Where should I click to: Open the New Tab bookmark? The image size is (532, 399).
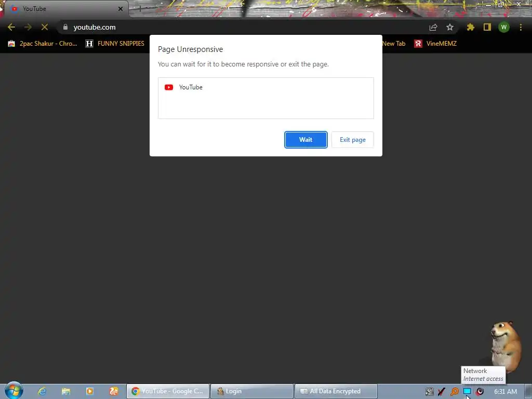tap(394, 44)
